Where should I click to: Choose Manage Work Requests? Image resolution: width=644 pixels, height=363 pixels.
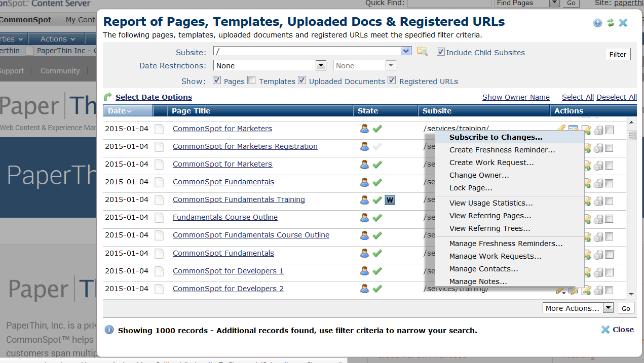(x=509, y=256)
